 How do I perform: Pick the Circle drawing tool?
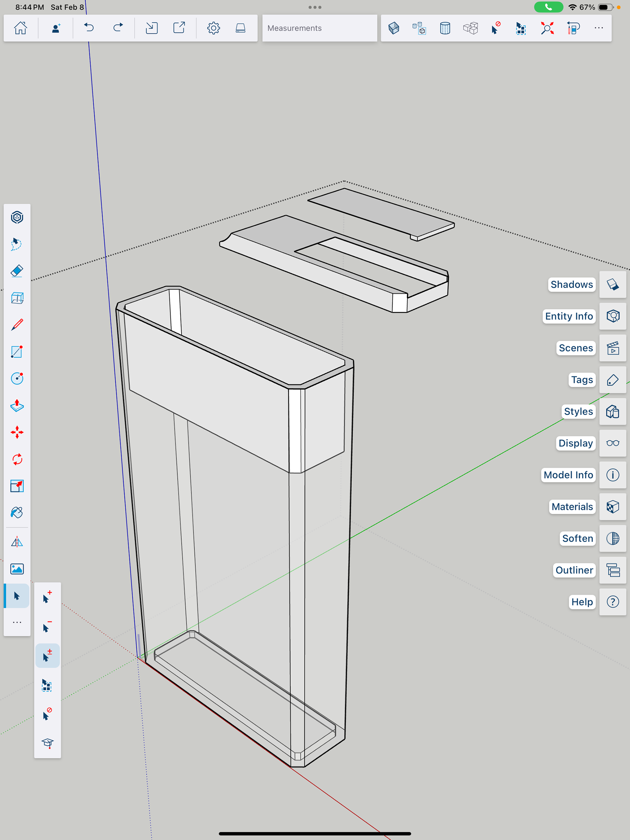coord(17,378)
